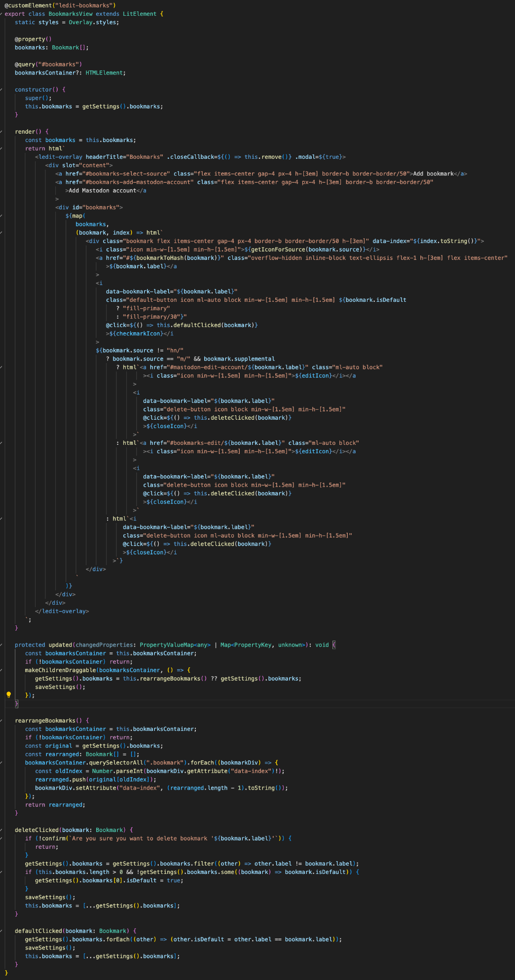The height and width of the screenshot is (980, 515).
Task: Fold the rearrangeBookmarks() method gutter arrow
Action: pos(1,721)
